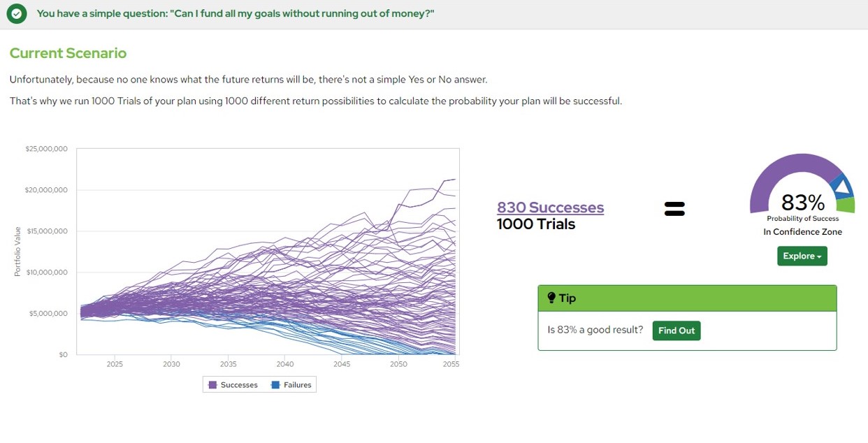868x443 pixels.
Task: Click the In Confidence Zone label
Action: click(x=802, y=232)
